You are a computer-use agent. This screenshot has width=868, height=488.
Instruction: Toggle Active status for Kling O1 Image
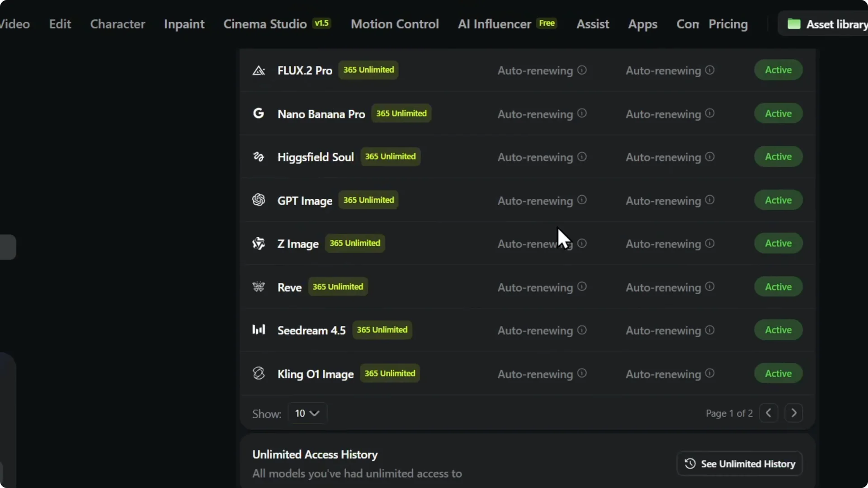pyautogui.click(x=778, y=373)
